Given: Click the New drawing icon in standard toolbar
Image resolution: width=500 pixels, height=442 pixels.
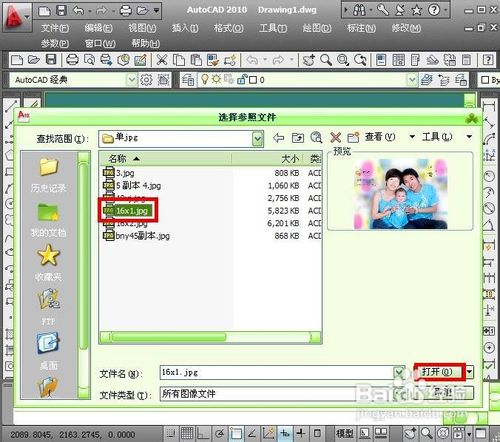Looking at the screenshot, I should [x=17, y=60].
